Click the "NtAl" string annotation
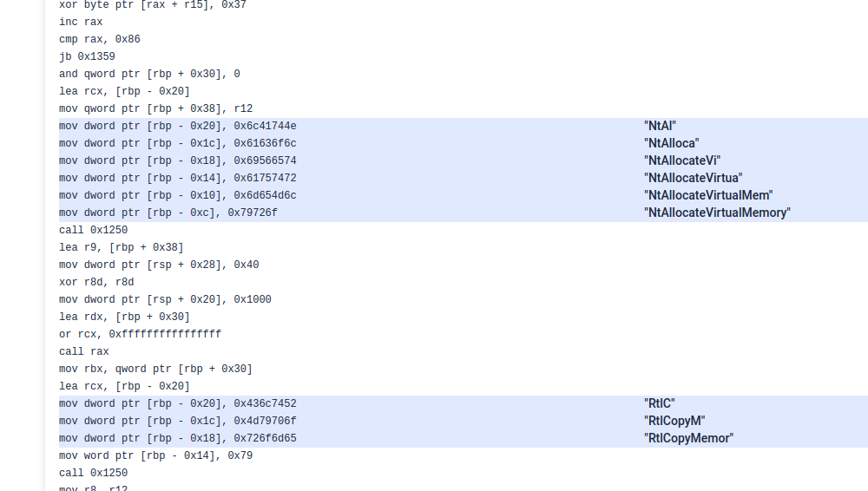 click(x=660, y=126)
